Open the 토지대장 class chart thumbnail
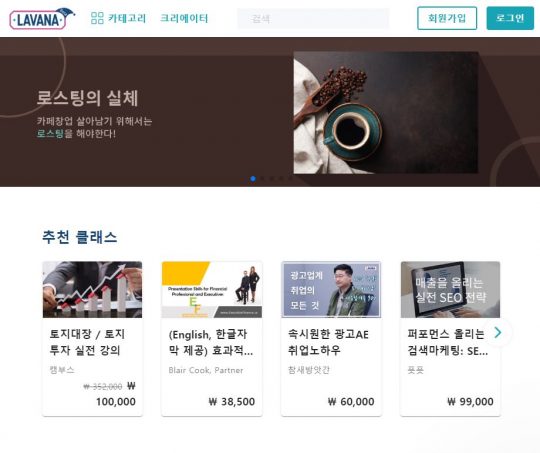Screen dimensions: 540x453 point(92,289)
